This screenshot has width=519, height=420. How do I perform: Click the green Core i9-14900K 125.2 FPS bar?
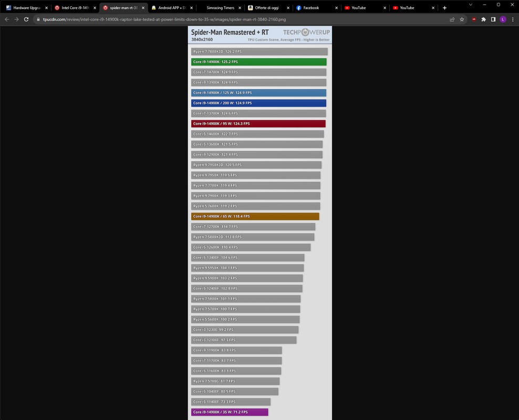[258, 62]
